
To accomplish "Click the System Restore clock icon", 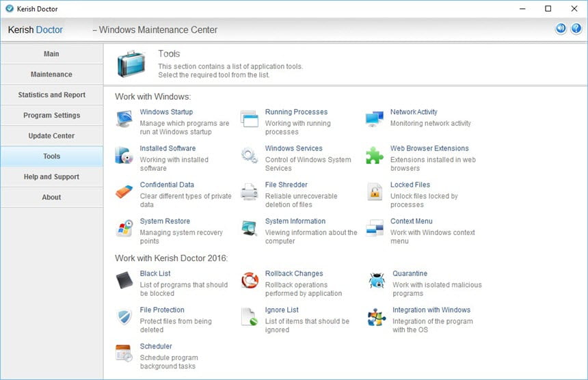I will point(124,228).
